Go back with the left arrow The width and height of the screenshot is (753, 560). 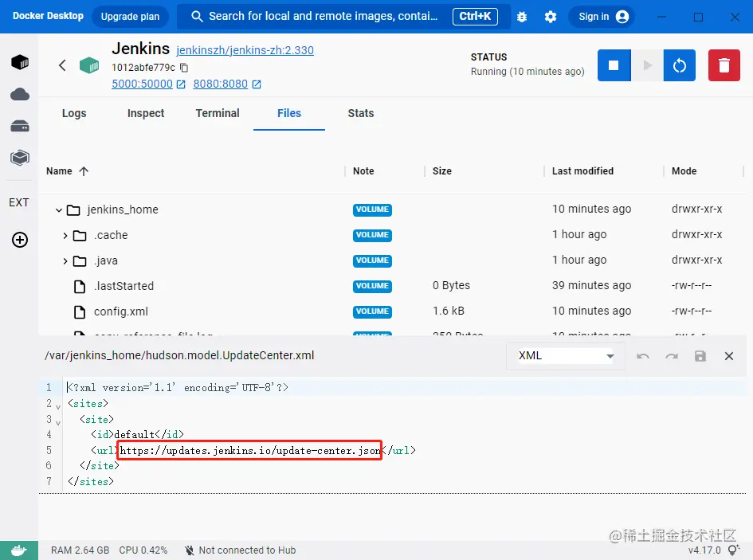tap(62, 65)
